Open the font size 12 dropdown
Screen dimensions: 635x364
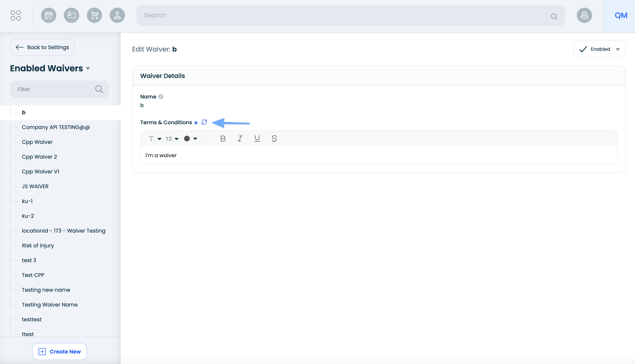pos(172,139)
